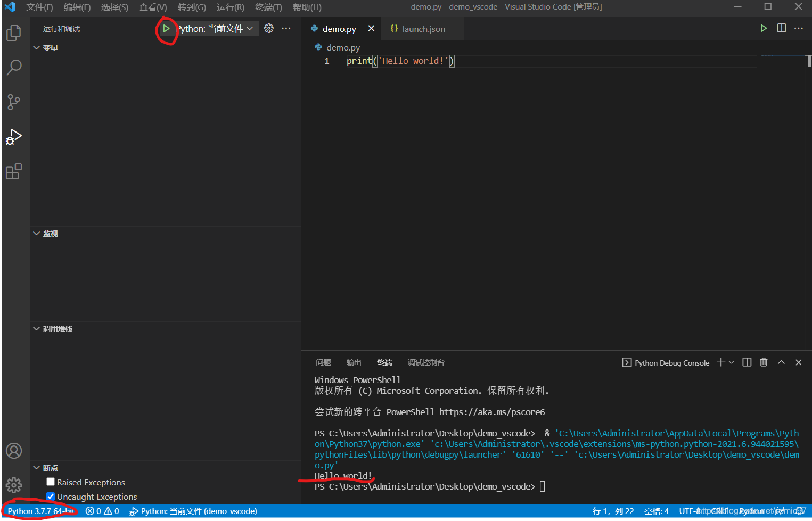Image resolution: width=812 pixels, height=521 pixels.
Task: Open launch.json via debug gear icon
Action: coord(269,28)
